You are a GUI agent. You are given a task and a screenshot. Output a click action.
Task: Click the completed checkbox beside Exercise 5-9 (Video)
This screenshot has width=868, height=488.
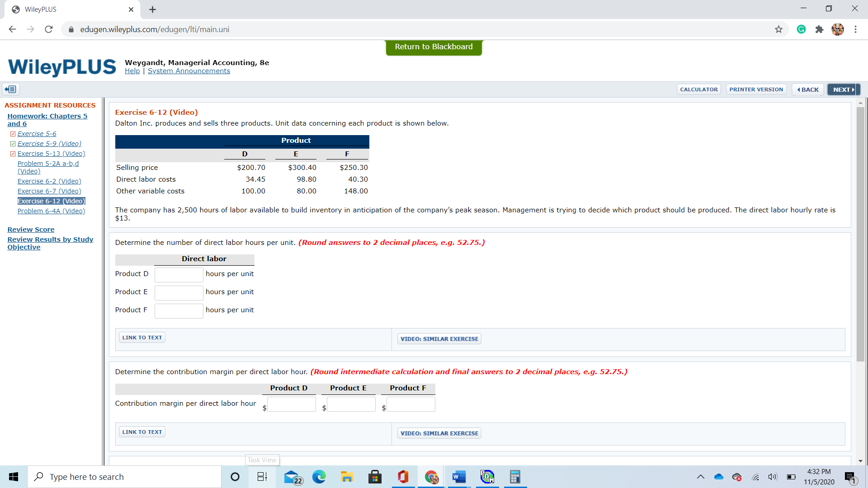(13, 143)
